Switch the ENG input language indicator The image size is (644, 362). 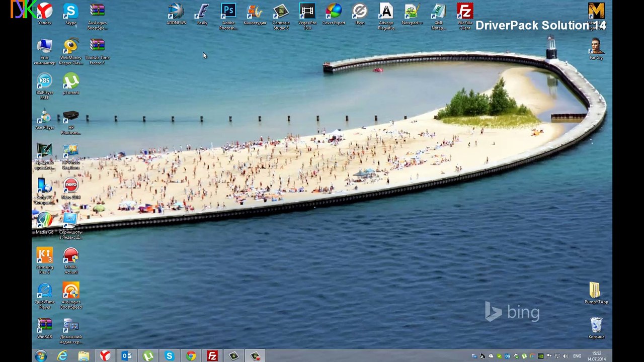click(x=577, y=356)
